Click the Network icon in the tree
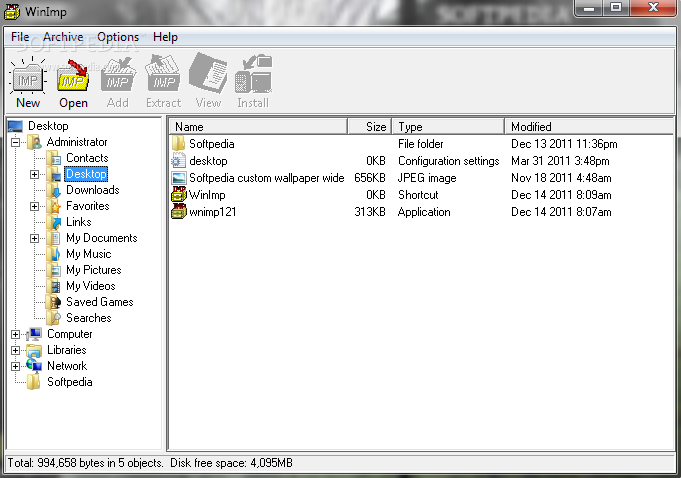681x478 pixels. point(34,366)
